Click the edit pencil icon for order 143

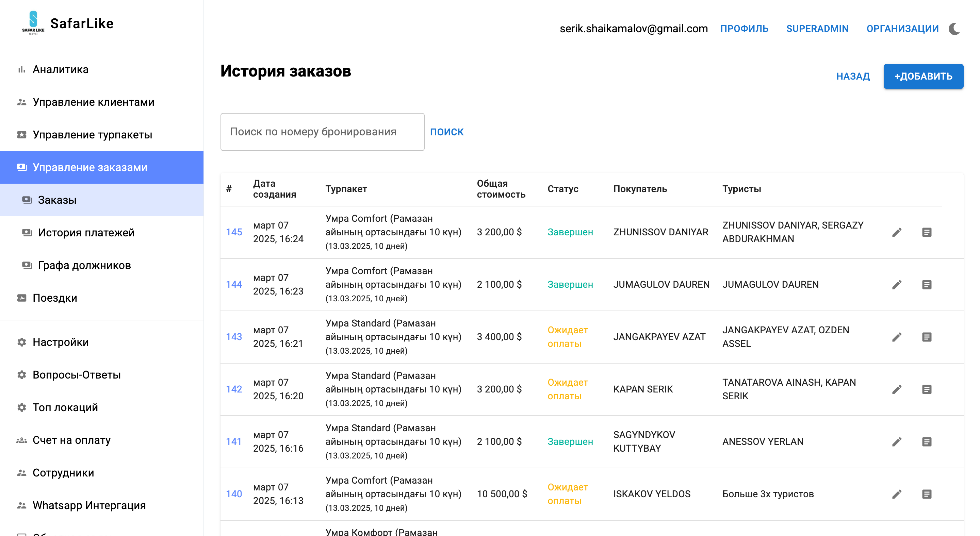point(897,337)
